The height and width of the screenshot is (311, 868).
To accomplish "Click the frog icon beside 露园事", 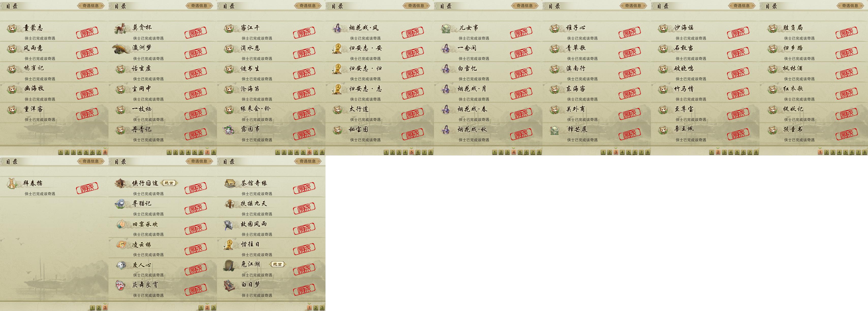I will pos(229,130).
